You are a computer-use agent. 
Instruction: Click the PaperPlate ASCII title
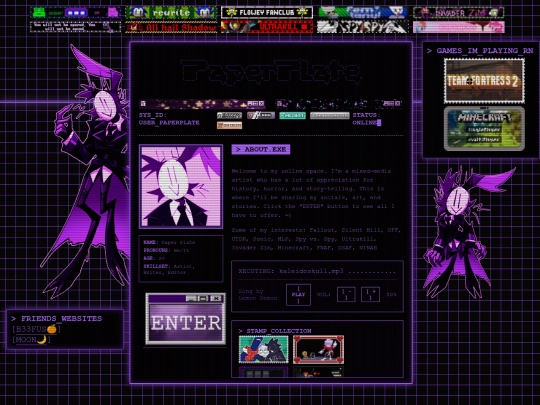[271, 72]
